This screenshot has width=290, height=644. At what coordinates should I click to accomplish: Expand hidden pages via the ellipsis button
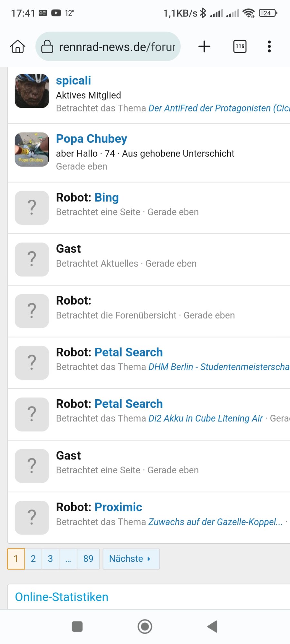click(x=68, y=559)
